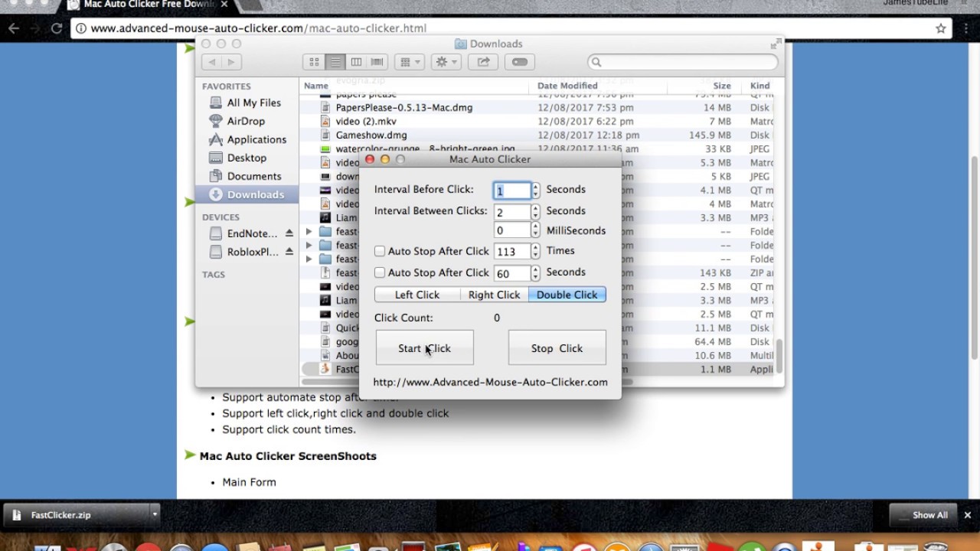The width and height of the screenshot is (980, 551).
Task: Open the Finder action gear menu
Action: tap(446, 62)
